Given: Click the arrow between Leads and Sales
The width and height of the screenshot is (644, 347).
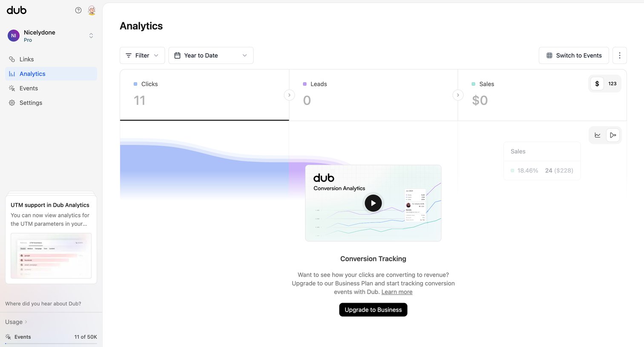Looking at the screenshot, I should pyautogui.click(x=458, y=95).
